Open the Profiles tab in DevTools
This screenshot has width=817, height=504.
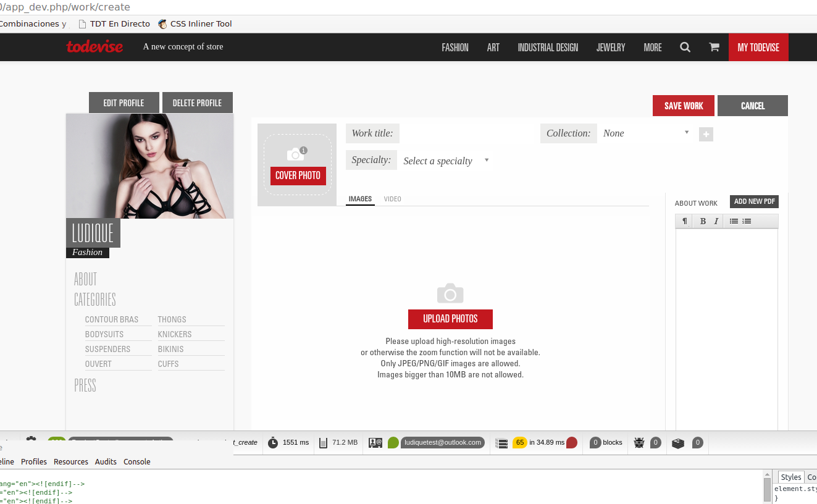pyautogui.click(x=34, y=461)
